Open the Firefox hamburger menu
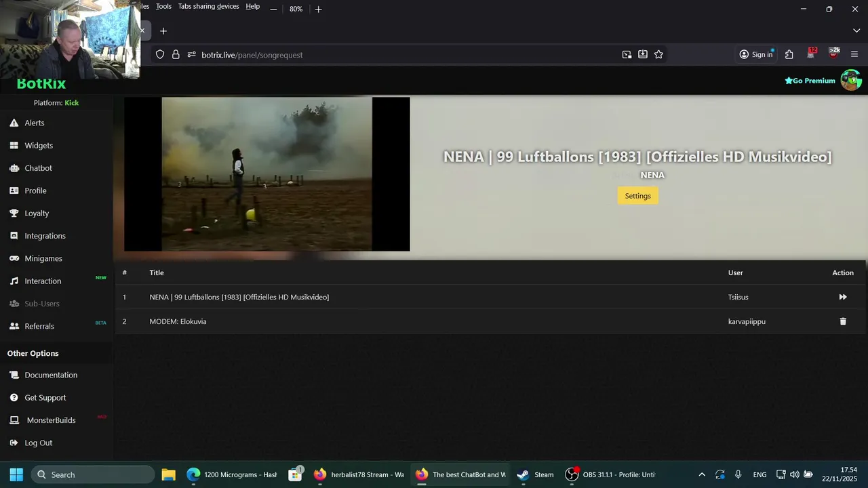The width and height of the screenshot is (868, 488). [854, 55]
